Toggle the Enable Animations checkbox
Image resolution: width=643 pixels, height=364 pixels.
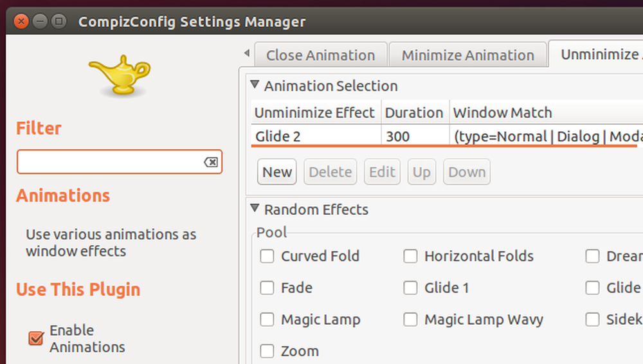click(x=36, y=338)
